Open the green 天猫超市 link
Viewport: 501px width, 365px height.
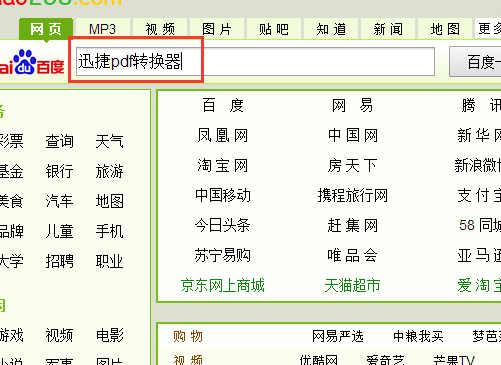coord(352,285)
